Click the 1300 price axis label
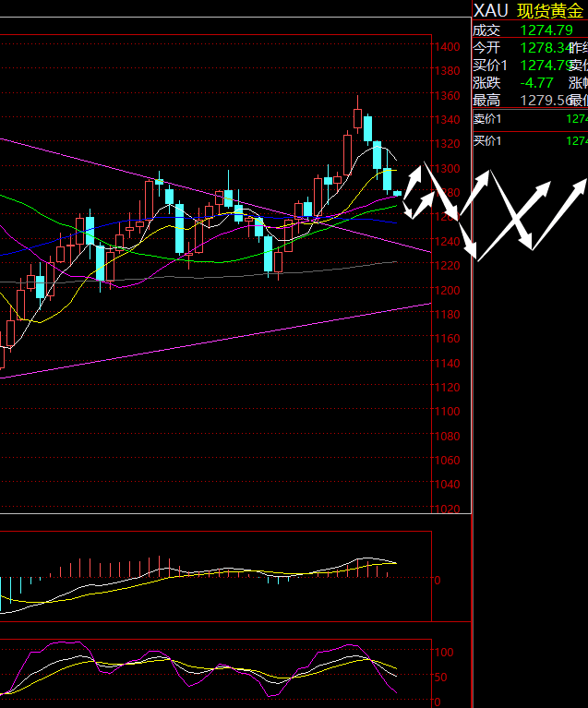This screenshot has width=588, height=708. (447, 168)
